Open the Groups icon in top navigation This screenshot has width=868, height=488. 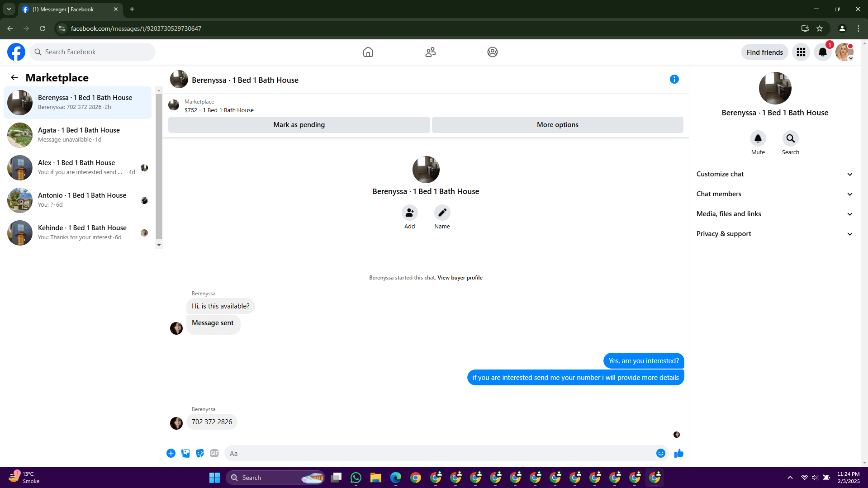pyautogui.click(x=493, y=52)
